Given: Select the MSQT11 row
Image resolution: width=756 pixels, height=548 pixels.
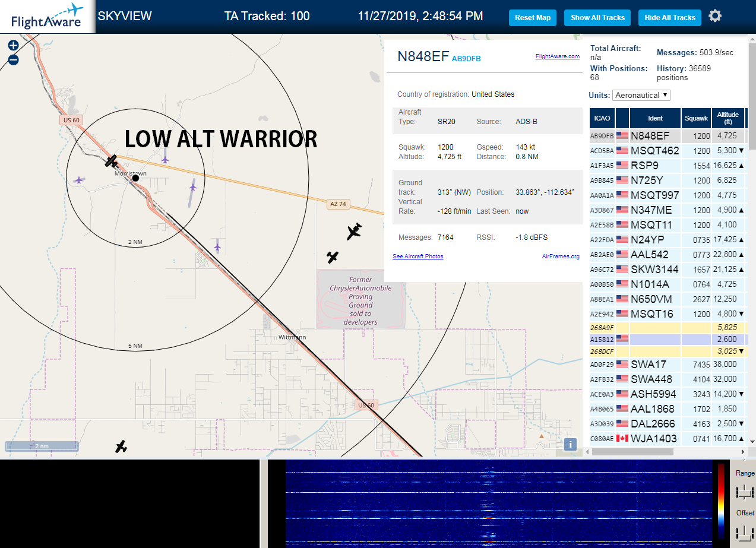Looking at the screenshot, I should click(x=668, y=225).
